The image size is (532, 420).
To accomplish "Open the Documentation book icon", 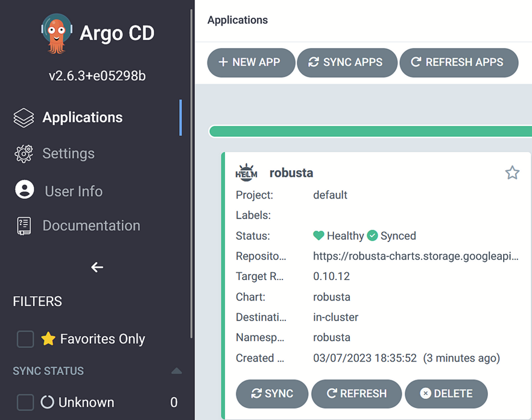I will (24, 226).
